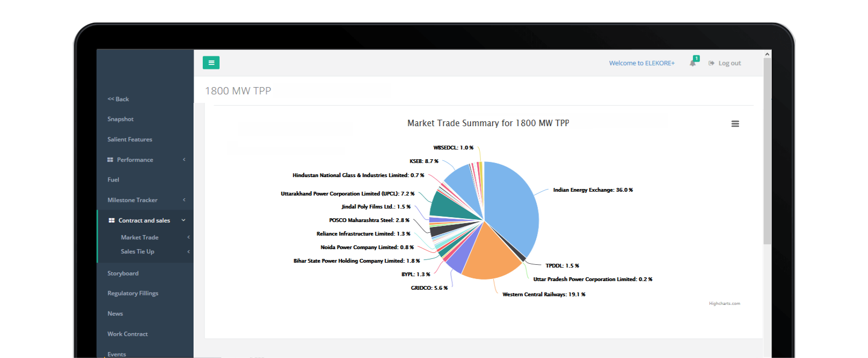
Task: Open the News menu item
Action: [115, 314]
